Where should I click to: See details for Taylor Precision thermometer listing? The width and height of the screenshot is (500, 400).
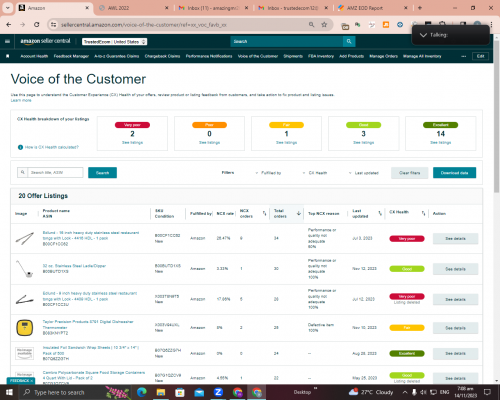pyautogui.click(x=455, y=328)
